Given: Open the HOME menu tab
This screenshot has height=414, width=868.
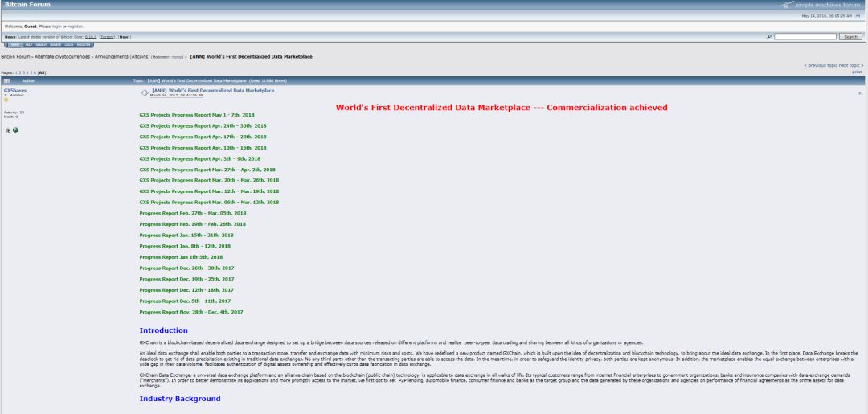Looking at the screenshot, I should click(15, 45).
